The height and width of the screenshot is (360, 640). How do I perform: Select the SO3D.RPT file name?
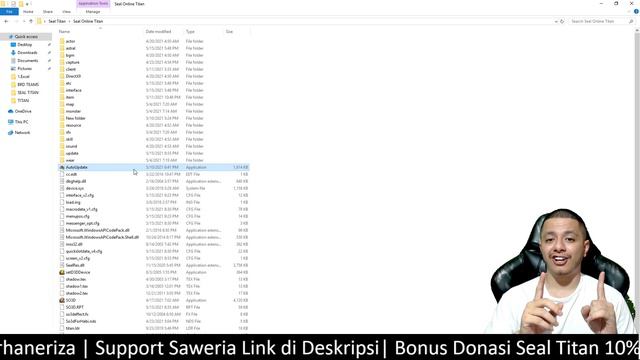coord(75,307)
